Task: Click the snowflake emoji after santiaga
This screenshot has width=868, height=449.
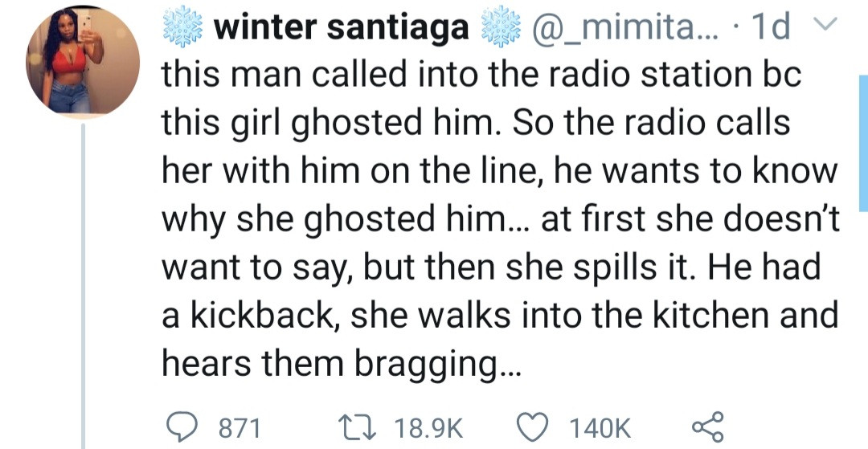Action: 501,28
